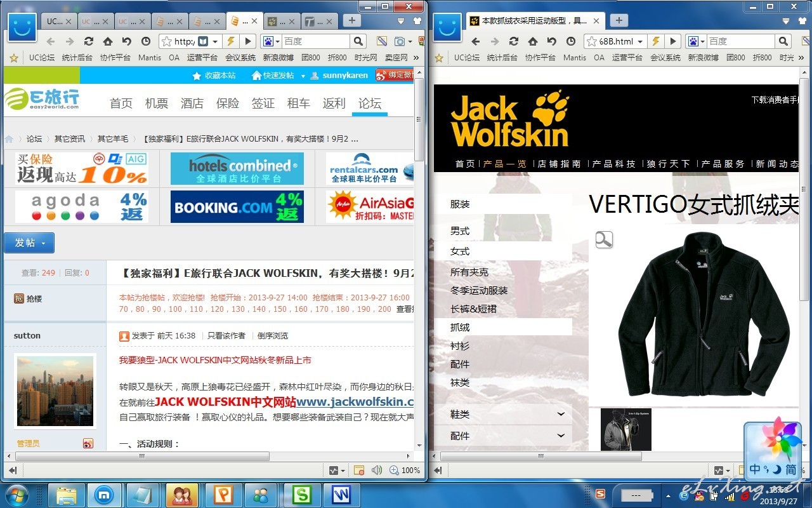Toggle the reader mode icon in the left address bar
This screenshot has width=812, height=508.
pos(203,41)
